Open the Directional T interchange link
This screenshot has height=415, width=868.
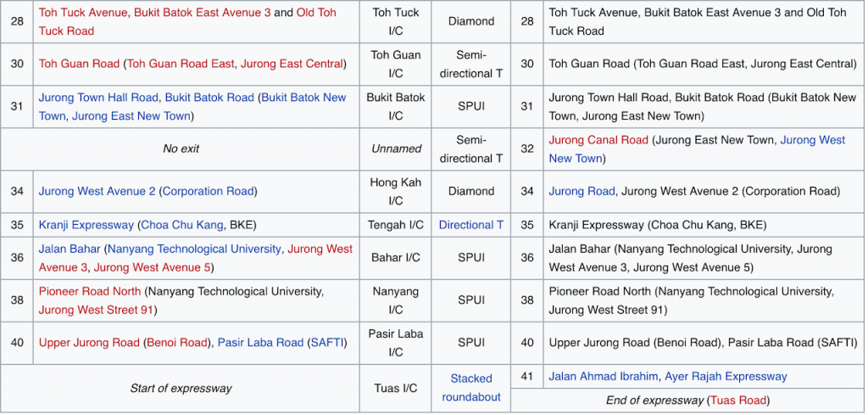[x=471, y=225]
